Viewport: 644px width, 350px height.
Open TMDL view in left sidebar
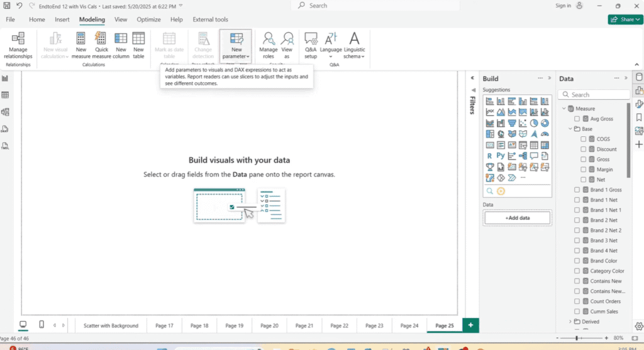pos(5,146)
